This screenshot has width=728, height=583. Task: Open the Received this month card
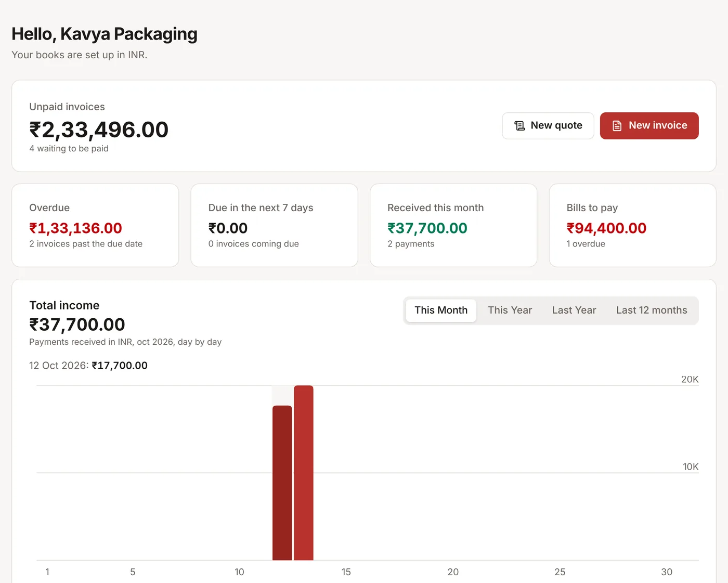453,225
